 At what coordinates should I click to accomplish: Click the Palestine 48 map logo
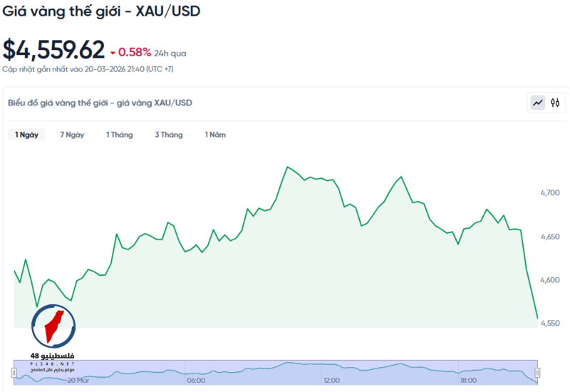point(53,329)
